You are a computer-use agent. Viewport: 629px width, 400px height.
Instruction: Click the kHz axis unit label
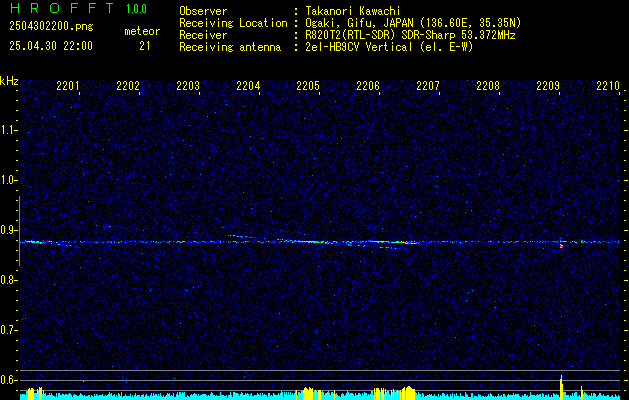[x=9, y=81]
